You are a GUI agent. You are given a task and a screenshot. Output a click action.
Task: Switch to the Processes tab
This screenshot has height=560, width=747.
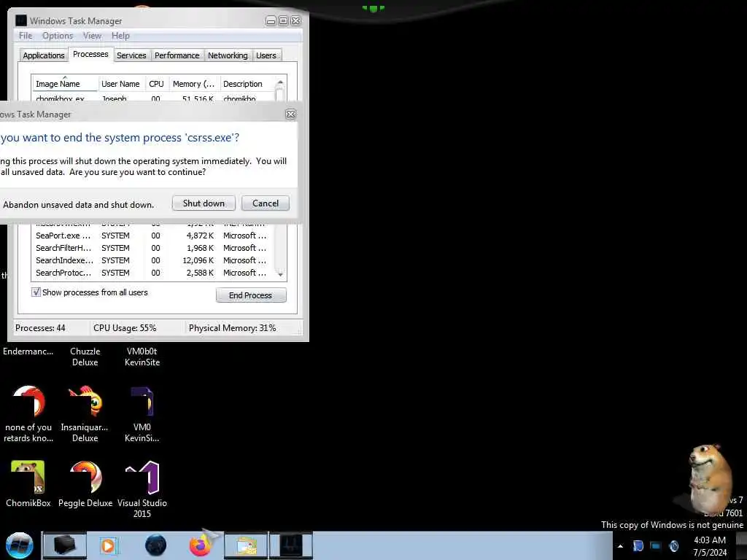(x=90, y=54)
